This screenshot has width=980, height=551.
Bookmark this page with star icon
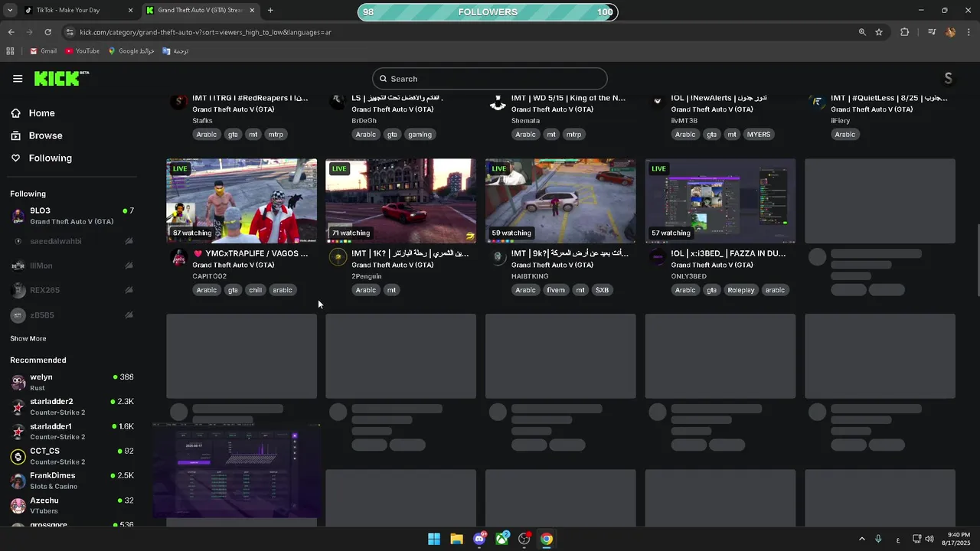click(879, 32)
